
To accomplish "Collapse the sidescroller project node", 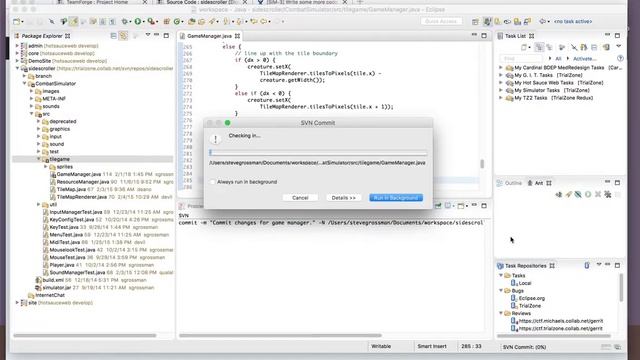I will pyautogui.click(x=17, y=68).
